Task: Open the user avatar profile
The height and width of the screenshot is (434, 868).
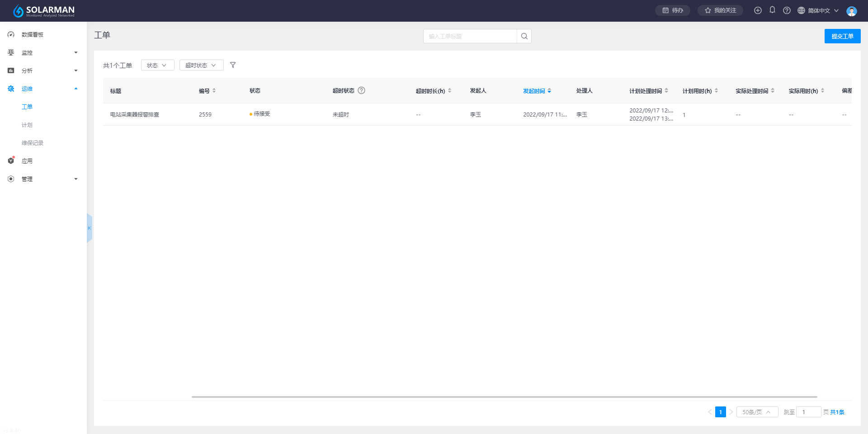Action: pos(851,11)
